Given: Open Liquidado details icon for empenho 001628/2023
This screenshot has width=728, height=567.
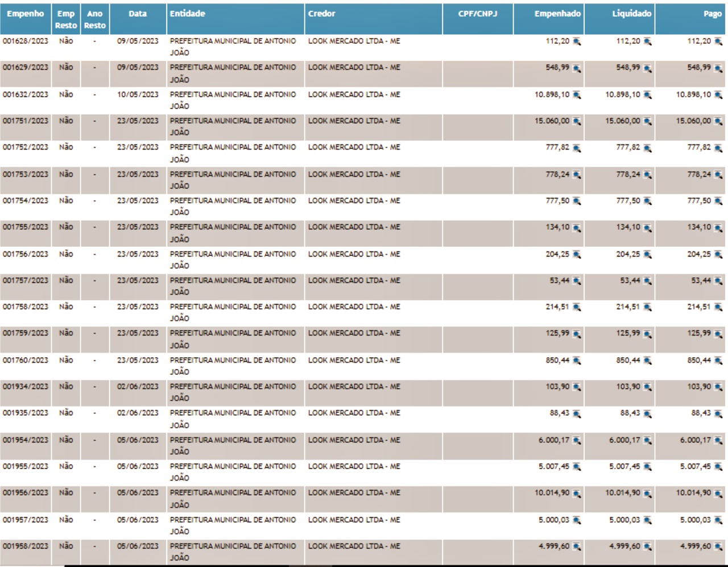Looking at the screenshot, I should [647, 42].
